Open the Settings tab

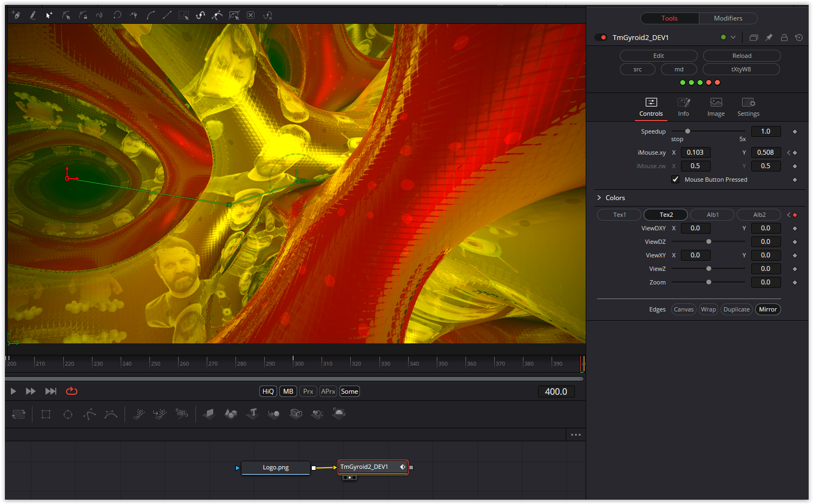[x=748, y=107]
